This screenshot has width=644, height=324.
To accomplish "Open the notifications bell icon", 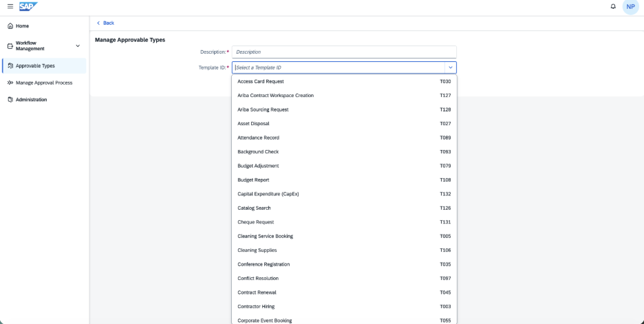I will [x=613, y=7].
